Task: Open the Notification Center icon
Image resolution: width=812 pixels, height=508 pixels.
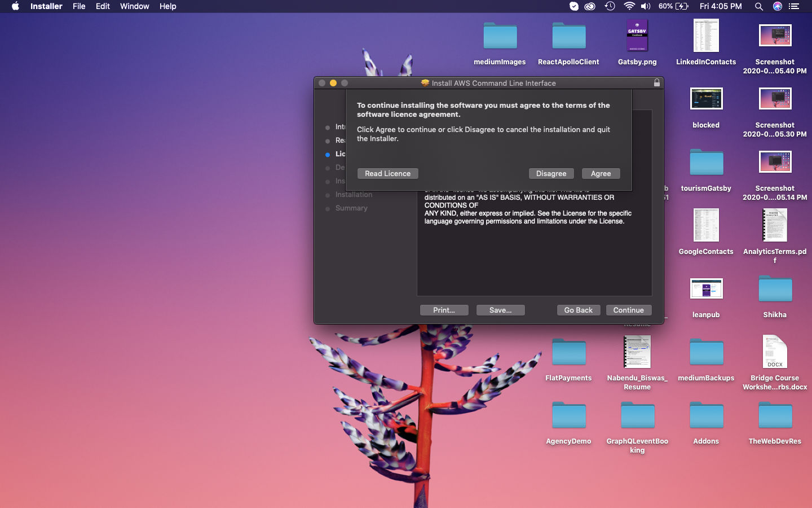Action: click(x=795, y=6)
